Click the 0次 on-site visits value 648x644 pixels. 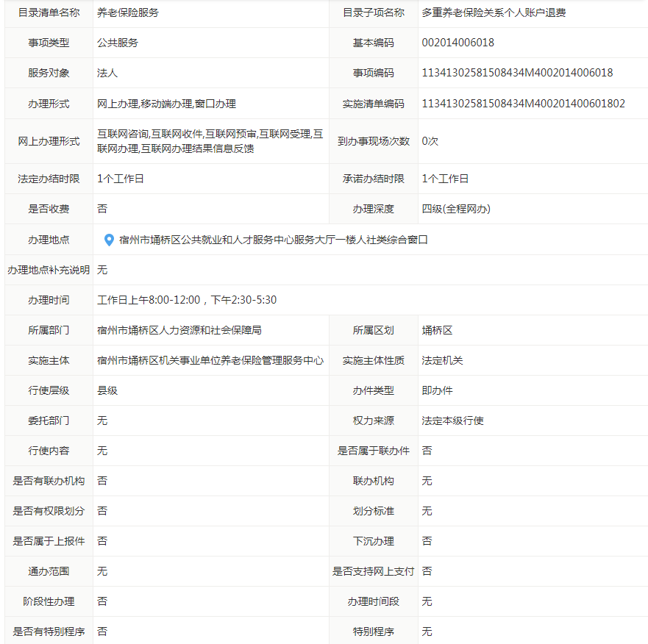click(430, 140)
